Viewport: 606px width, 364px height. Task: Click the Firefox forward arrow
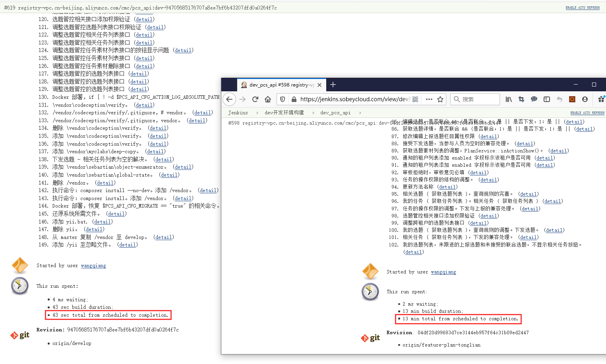pos(242,99)
